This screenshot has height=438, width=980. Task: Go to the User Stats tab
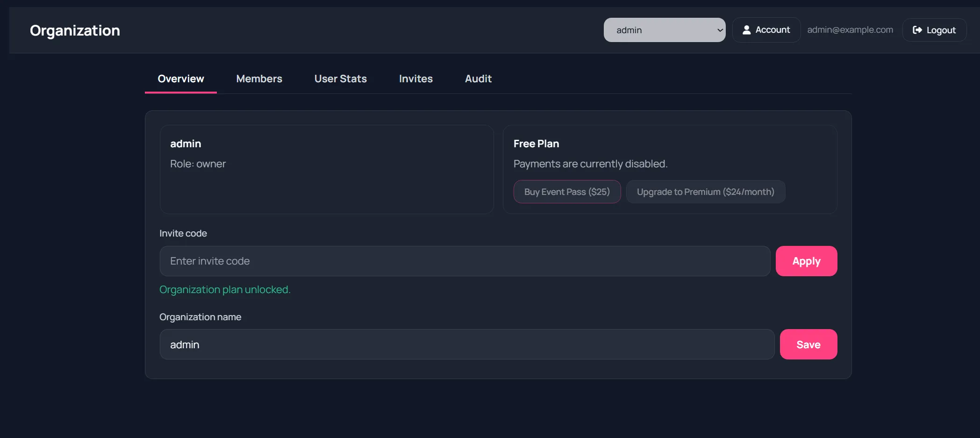click(x=340, y=79)
